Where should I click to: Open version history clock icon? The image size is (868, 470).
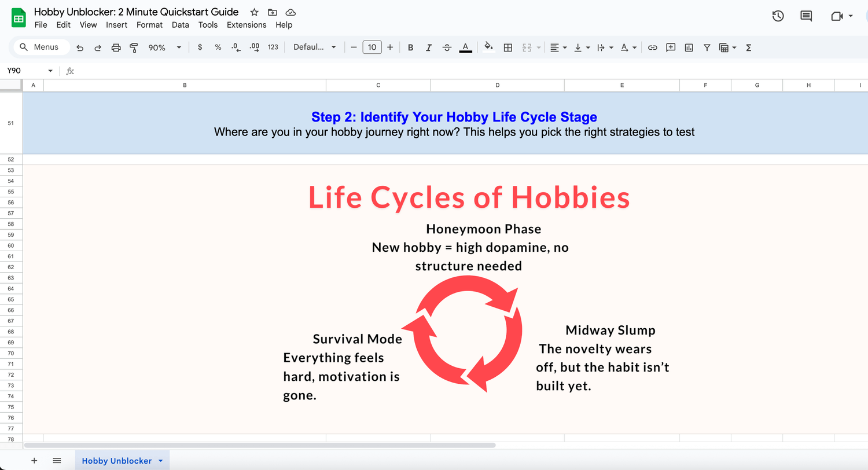(x=778, y=16)
